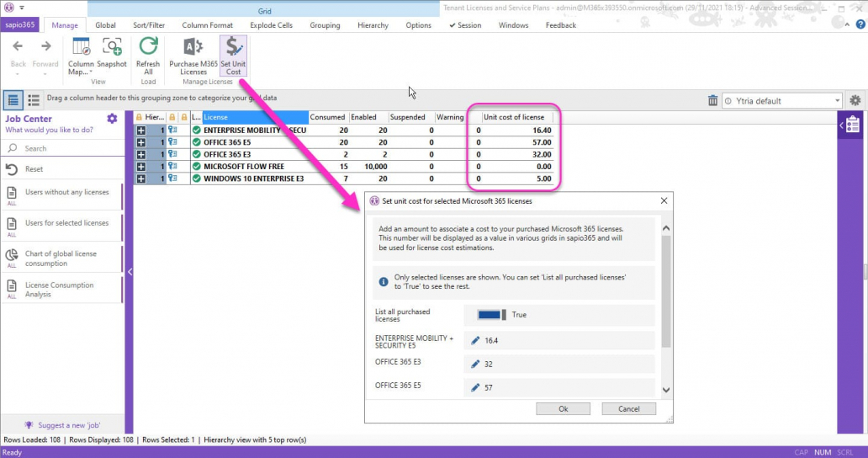This screenshot has width=868, height=458.
Task: Click the Refresh All icon
Action: 148,47
